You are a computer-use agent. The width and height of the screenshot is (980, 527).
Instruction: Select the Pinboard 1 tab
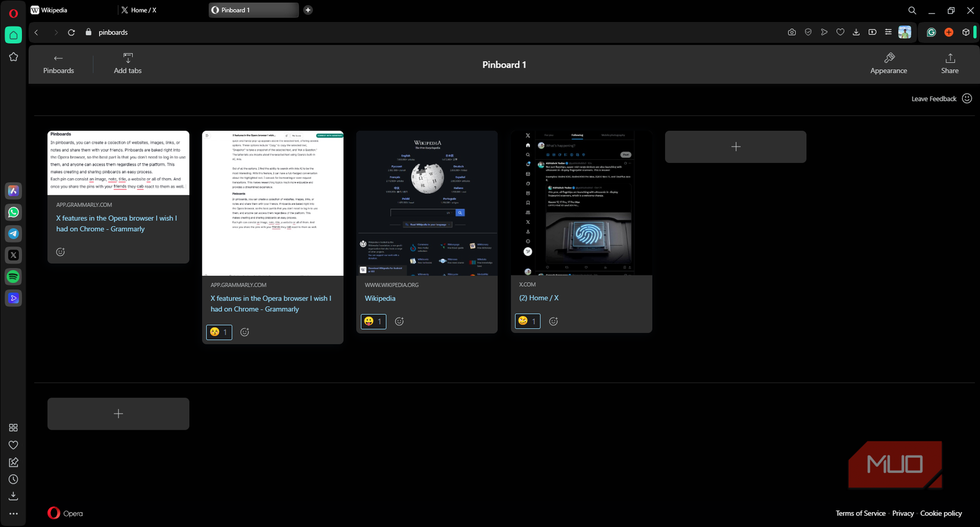point(253,10)
